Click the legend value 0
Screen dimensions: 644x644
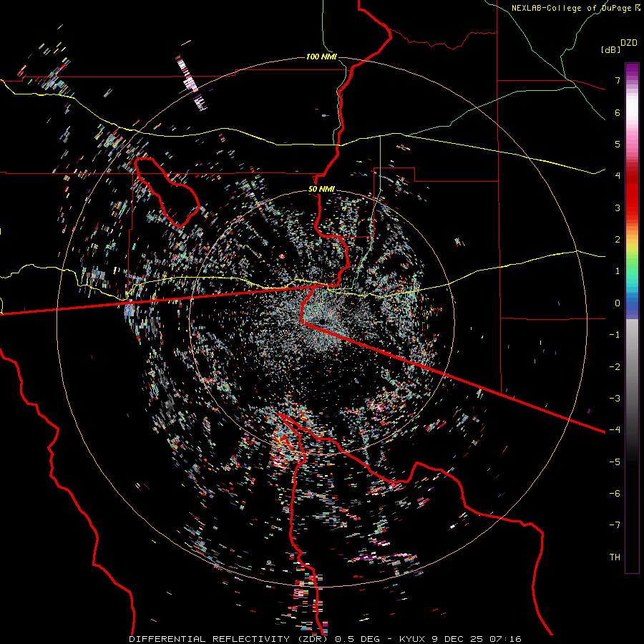(618, 303)
